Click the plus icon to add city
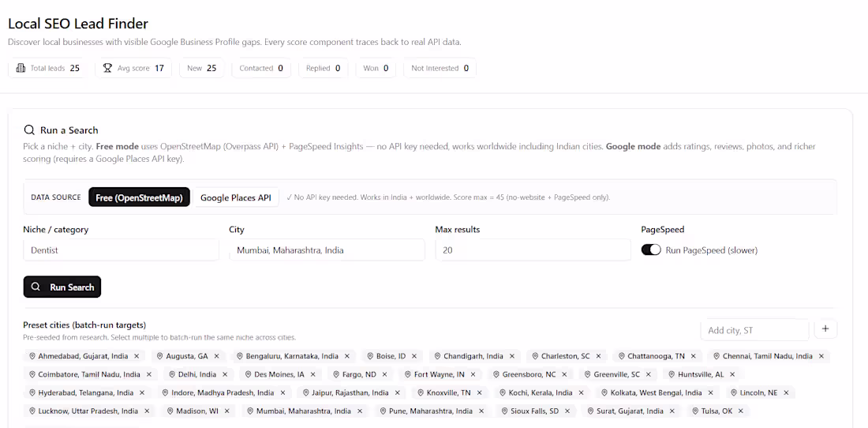Screen dimensions: 868x428 (825, 329)
